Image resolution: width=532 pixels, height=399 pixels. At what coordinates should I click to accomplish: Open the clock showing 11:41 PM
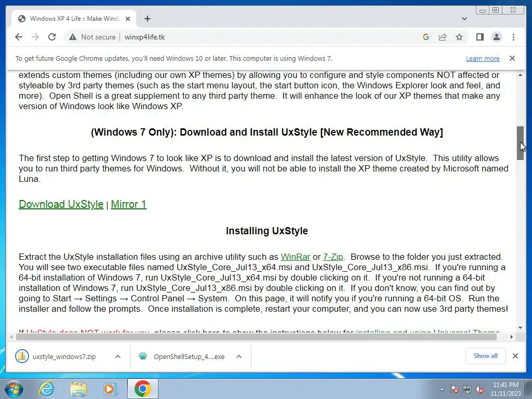506,389
